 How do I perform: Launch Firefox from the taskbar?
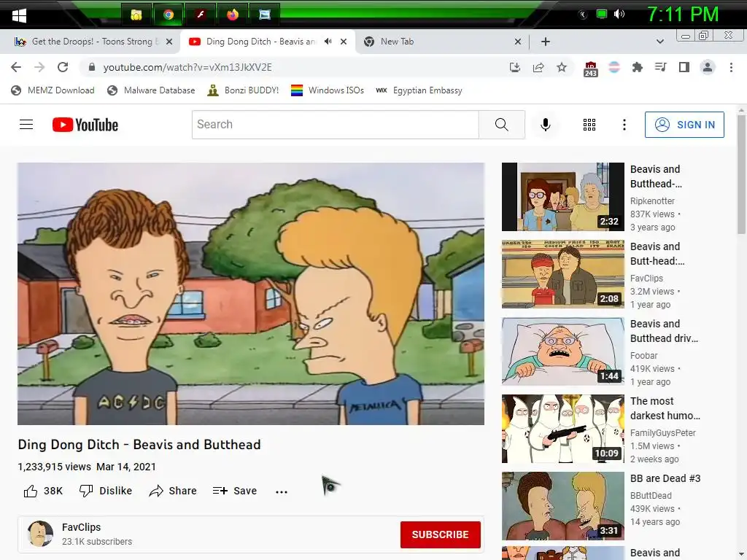click(232, 15)
